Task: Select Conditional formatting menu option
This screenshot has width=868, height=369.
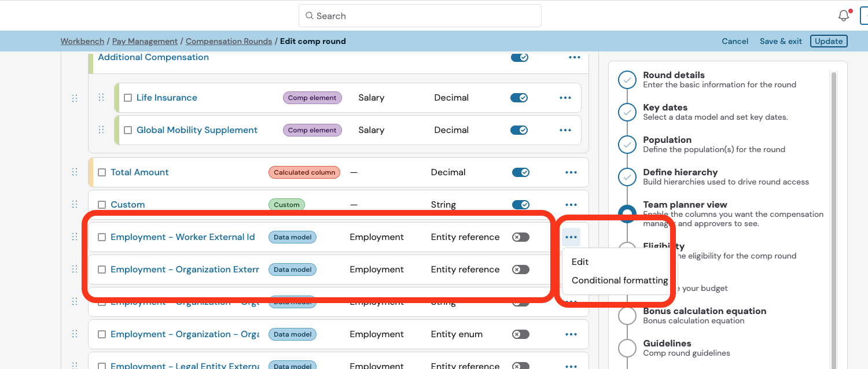Action: pyautogui.click(x=619, y=281)
